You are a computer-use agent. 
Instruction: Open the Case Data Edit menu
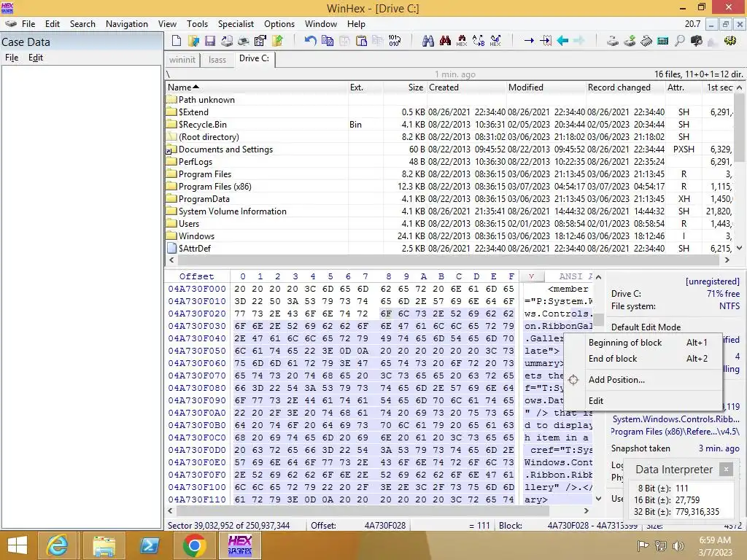(x=36, y=58)
